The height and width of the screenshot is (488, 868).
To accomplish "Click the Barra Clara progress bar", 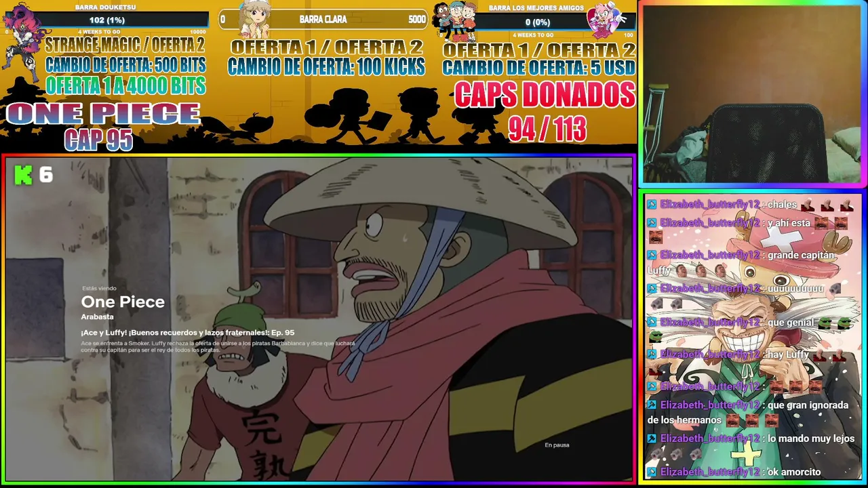I will [323, 20].
